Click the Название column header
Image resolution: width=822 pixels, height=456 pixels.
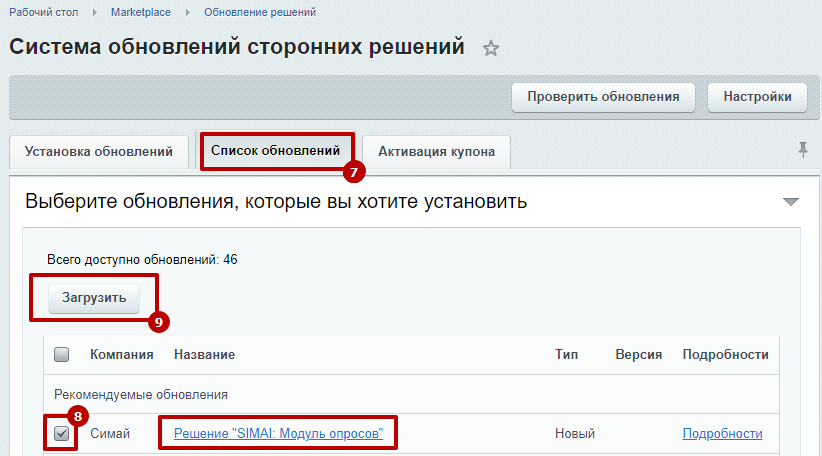[204, 355]
